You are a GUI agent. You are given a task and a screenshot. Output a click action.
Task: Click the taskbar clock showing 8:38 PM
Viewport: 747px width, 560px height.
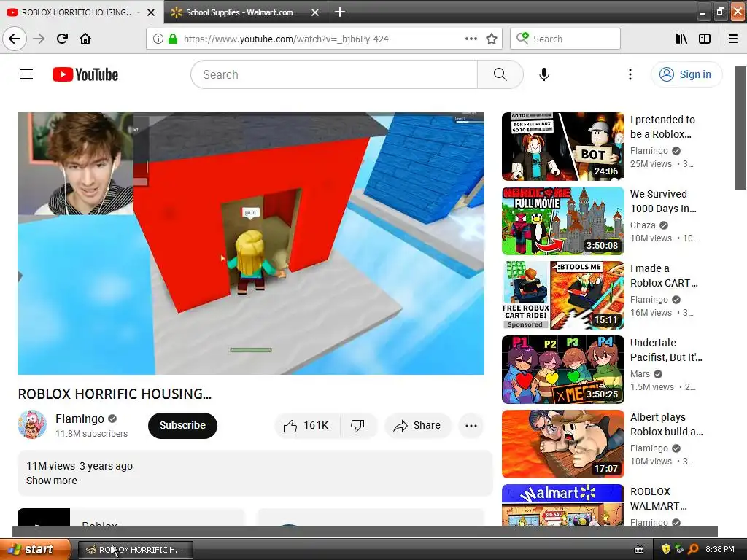coord(720,549)
